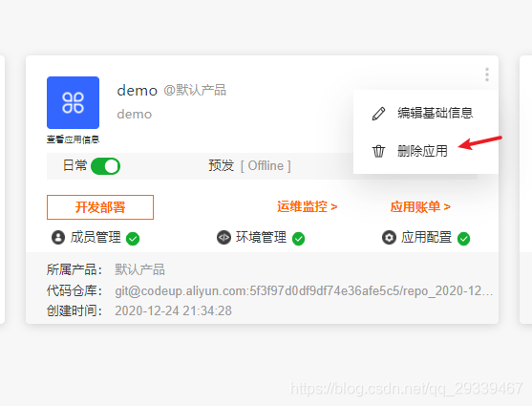Click the @默认产品 product tag
The width and height of the screenshot is (532, 406).
195,91
